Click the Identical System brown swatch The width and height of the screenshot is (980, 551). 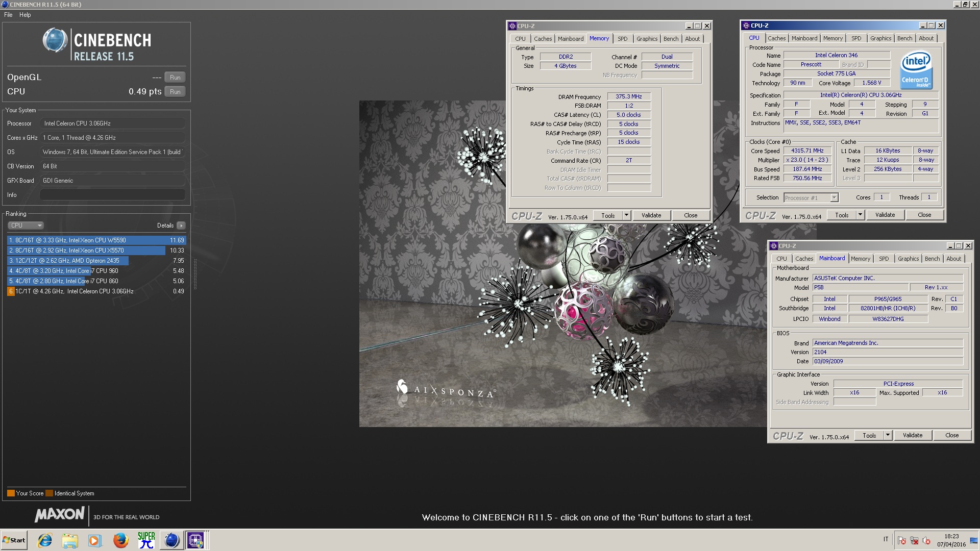(x=49, y=493)
